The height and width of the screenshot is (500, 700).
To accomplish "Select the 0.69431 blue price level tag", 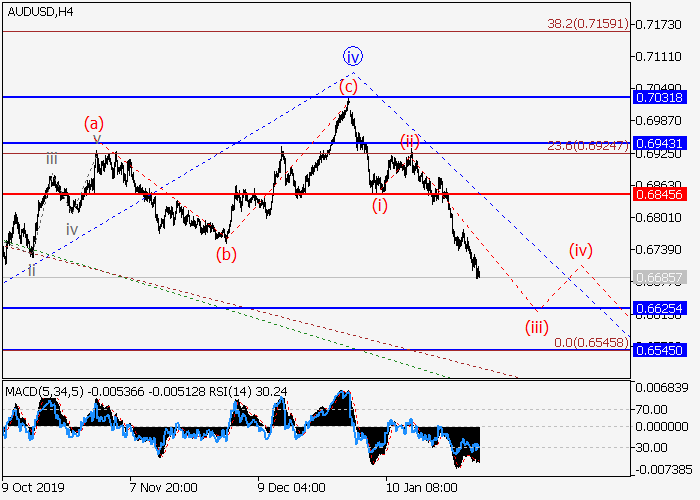I will (659, 143).
